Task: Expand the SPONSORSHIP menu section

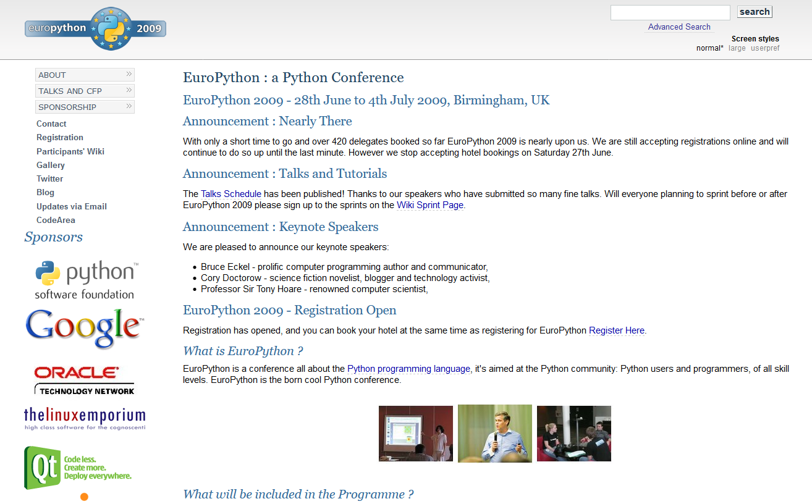Action: point(85,107)
